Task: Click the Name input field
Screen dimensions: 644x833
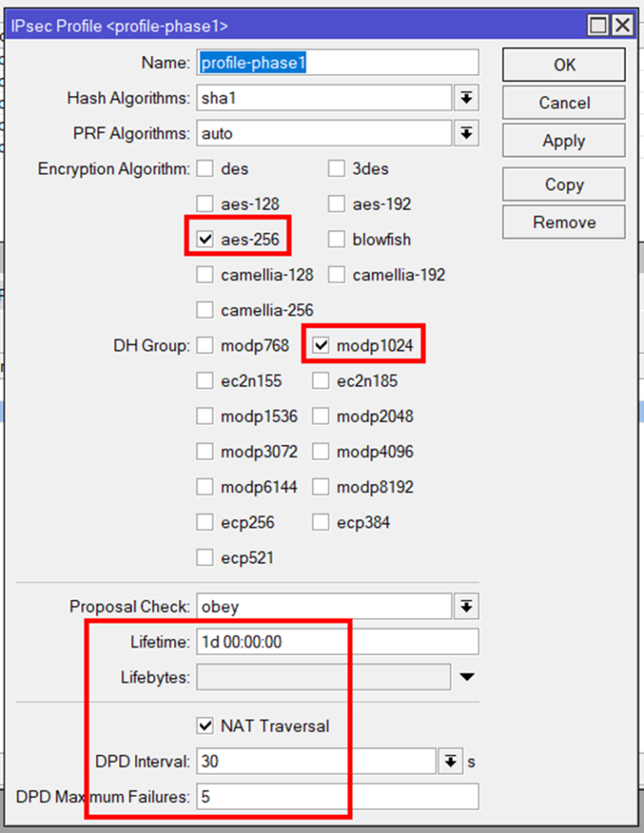Action: [337, 63]
